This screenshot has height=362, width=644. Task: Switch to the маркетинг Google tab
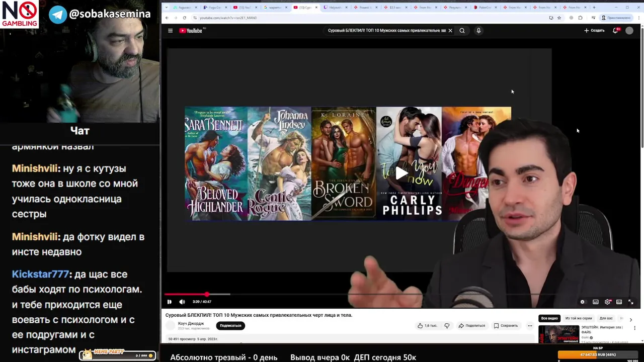275,8
